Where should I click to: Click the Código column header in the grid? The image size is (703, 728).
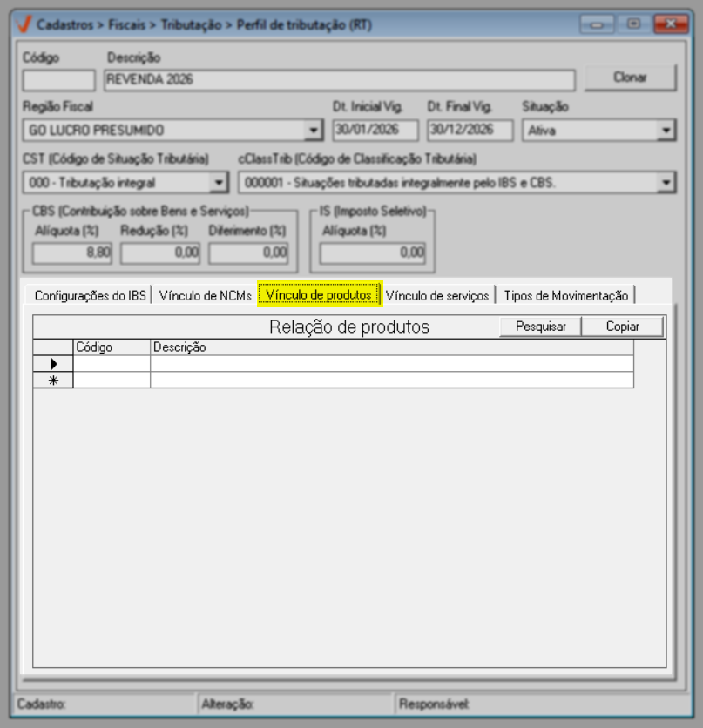point(112,347)
